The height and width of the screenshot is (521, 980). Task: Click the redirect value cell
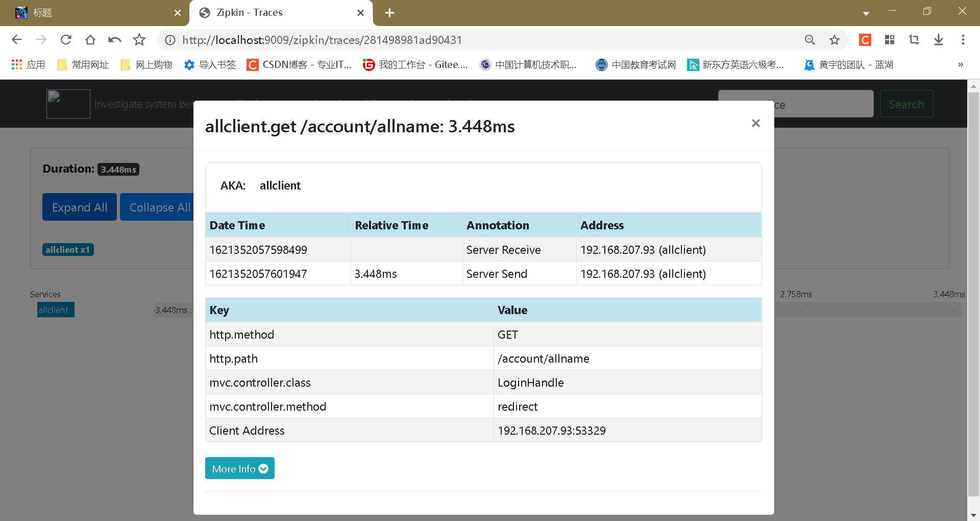(x=627, y=406)
